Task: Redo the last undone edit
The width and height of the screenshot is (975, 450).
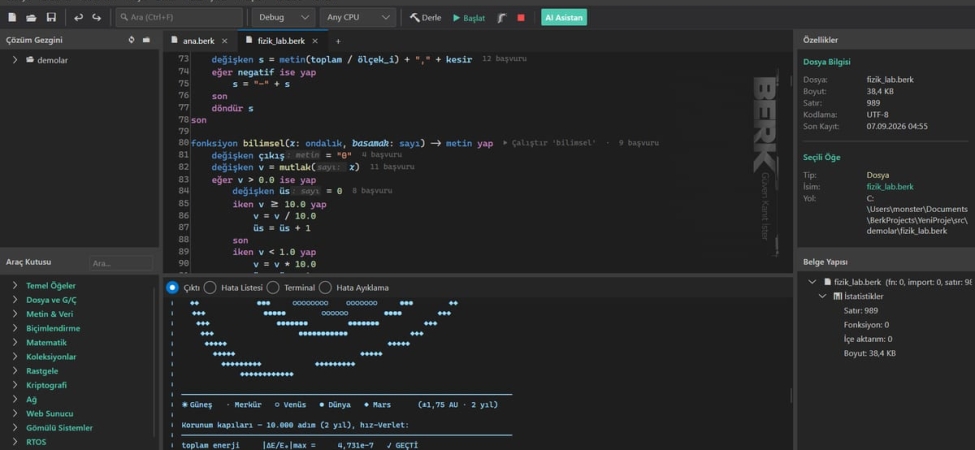Action: coord(96,17)
